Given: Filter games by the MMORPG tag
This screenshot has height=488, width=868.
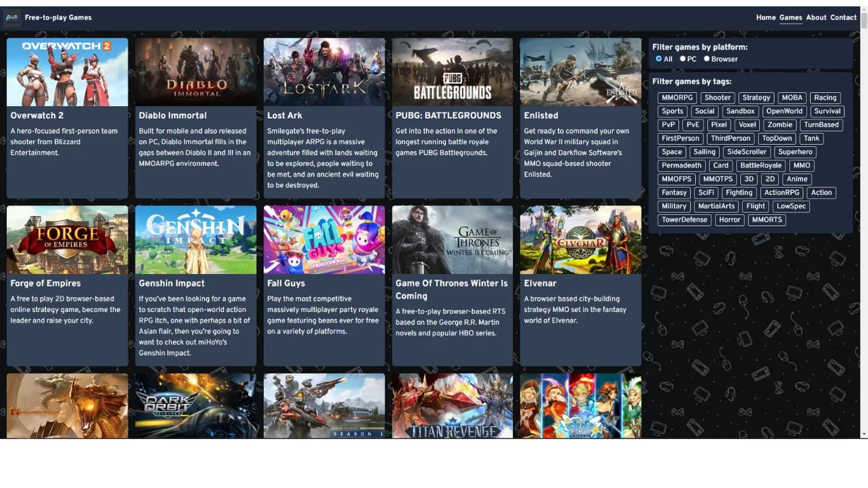Looking at the screenshot, I should [x=677, y=98].
